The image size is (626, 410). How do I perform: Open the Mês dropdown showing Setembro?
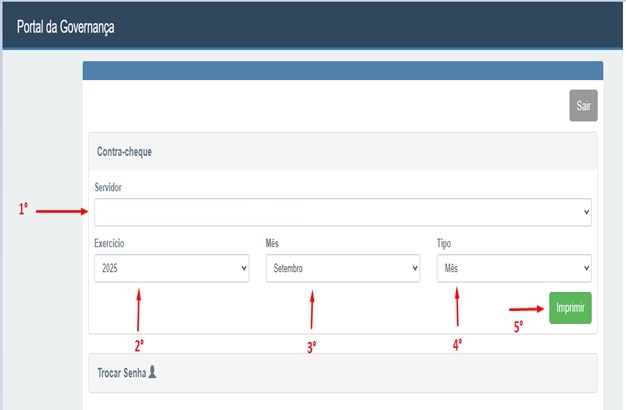pos(342,268)
